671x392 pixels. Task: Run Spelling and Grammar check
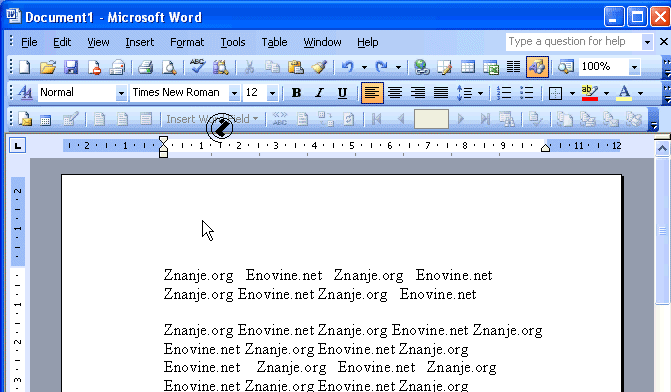click(197, 67)
